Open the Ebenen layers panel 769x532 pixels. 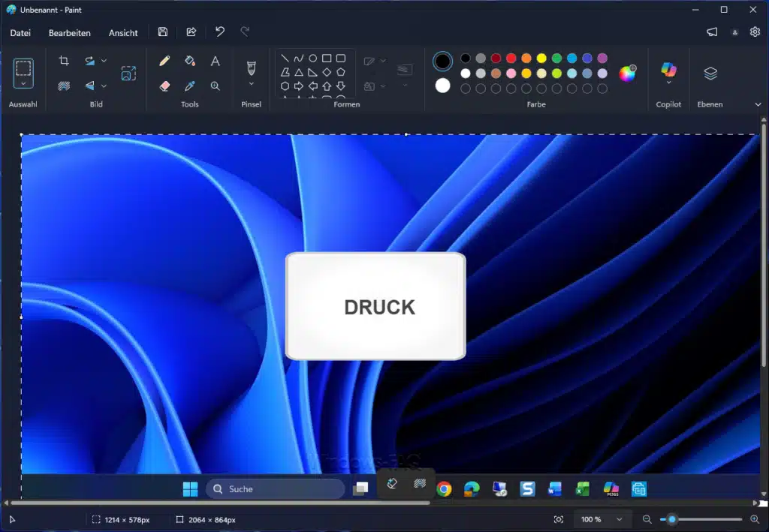pos(710,73)
